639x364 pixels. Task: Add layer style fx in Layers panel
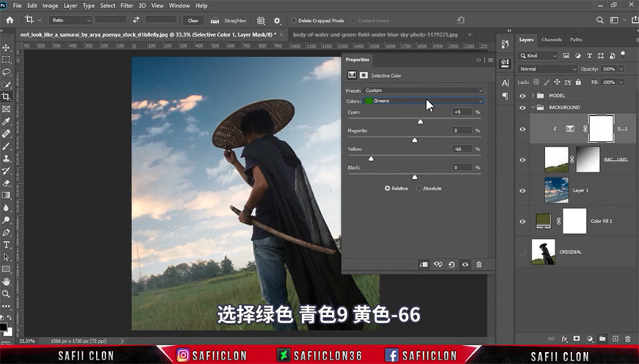(x=564, y=338)
